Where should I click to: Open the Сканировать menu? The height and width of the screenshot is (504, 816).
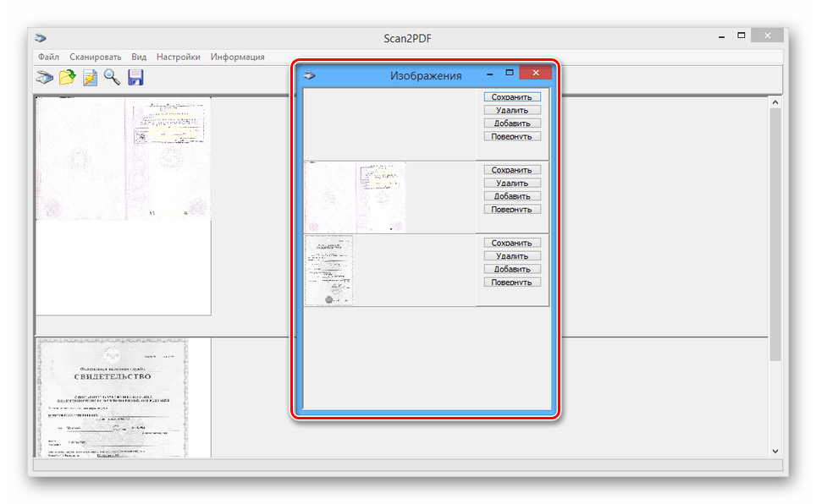[x=96, y=57]
